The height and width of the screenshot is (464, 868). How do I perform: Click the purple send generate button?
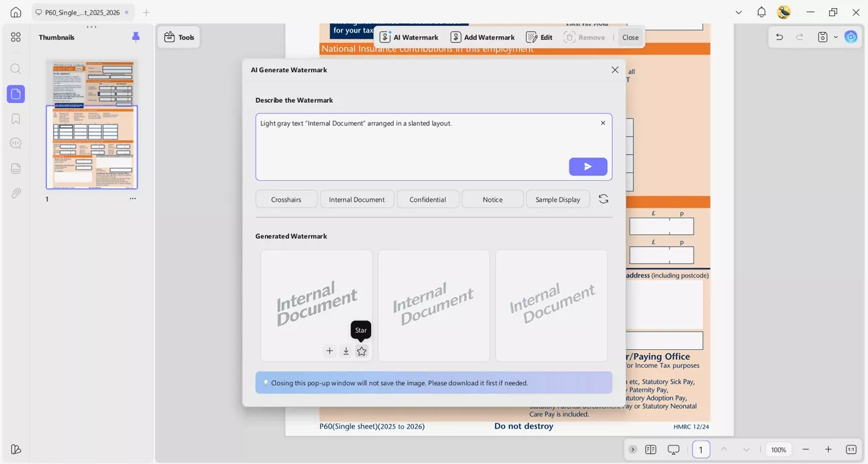point(588,167)
